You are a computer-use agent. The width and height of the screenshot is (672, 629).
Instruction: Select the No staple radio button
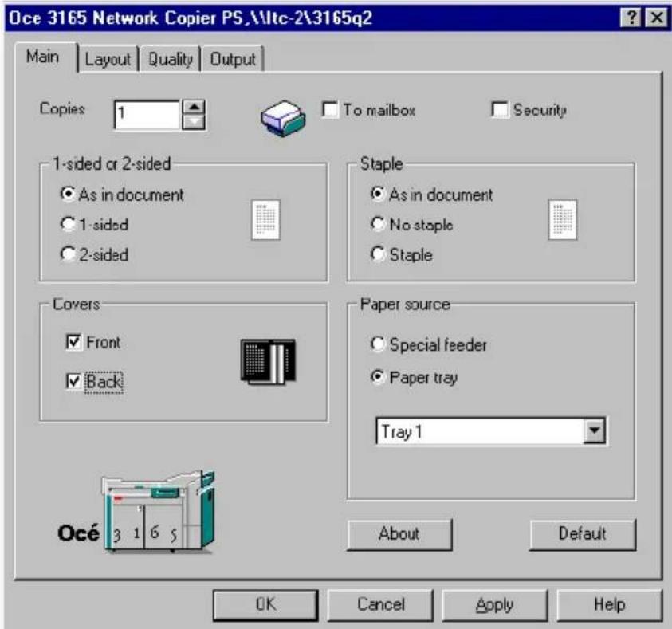378,224
